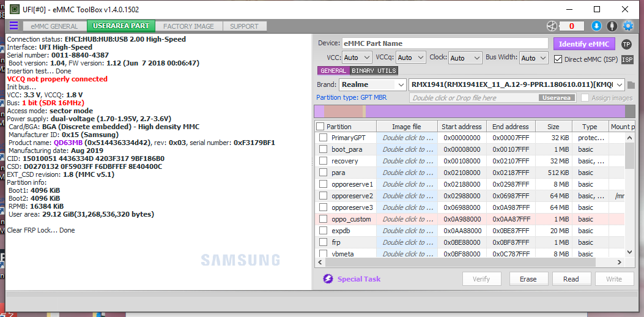The height and width of the screenshot is (317, 644).
Task: Toggle the Assign images checkbox
Action: (585, 98)
